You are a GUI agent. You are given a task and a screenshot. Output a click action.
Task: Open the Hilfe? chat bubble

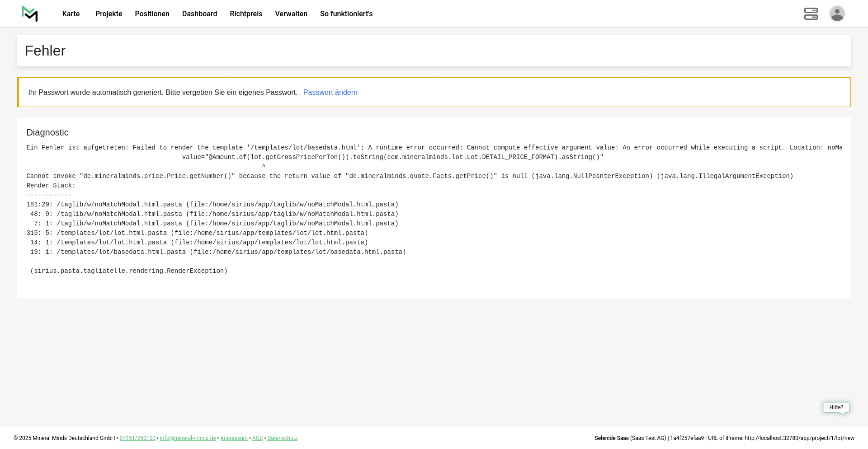(836, 407)
